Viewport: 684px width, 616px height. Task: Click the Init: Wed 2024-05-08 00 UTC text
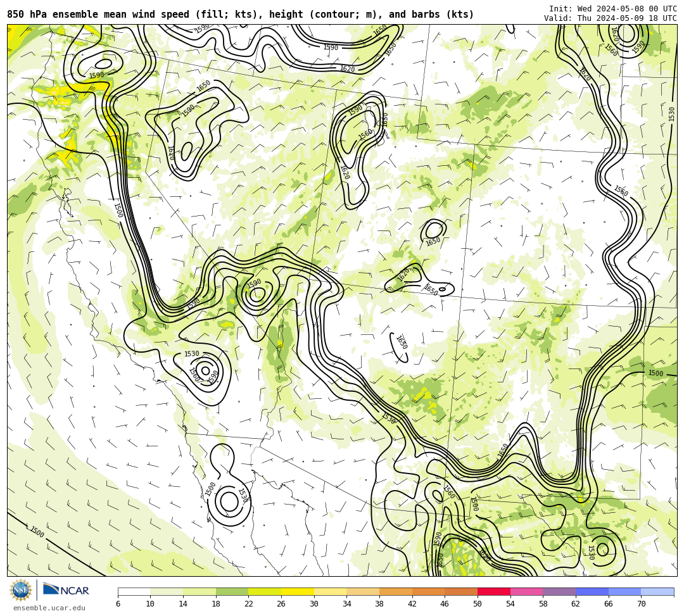click(613, 9)
